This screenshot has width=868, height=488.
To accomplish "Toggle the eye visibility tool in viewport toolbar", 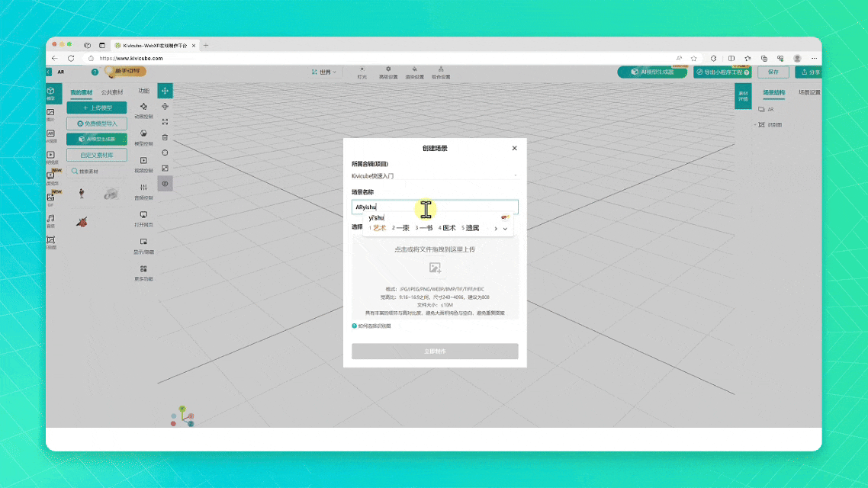I will pyautogui.click(x=165, y=184).
